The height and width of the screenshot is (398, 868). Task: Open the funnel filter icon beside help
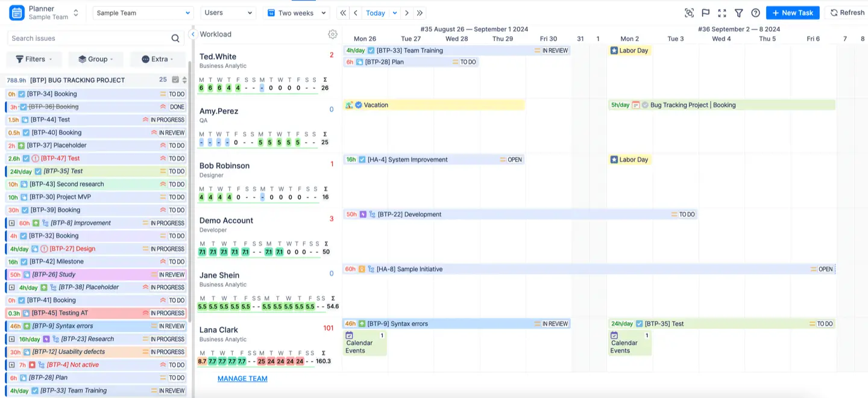738,13
